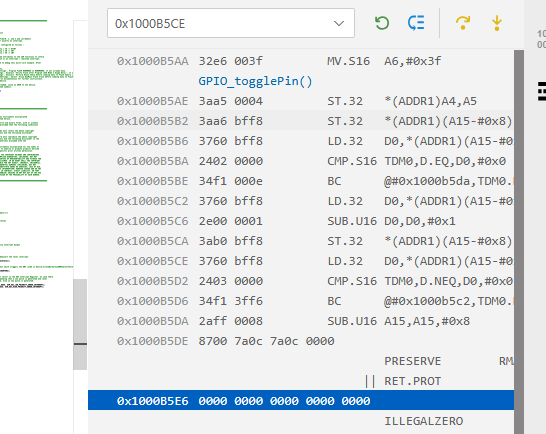
Task: Open the address dropdown chevron
Action: pos(339,23)
